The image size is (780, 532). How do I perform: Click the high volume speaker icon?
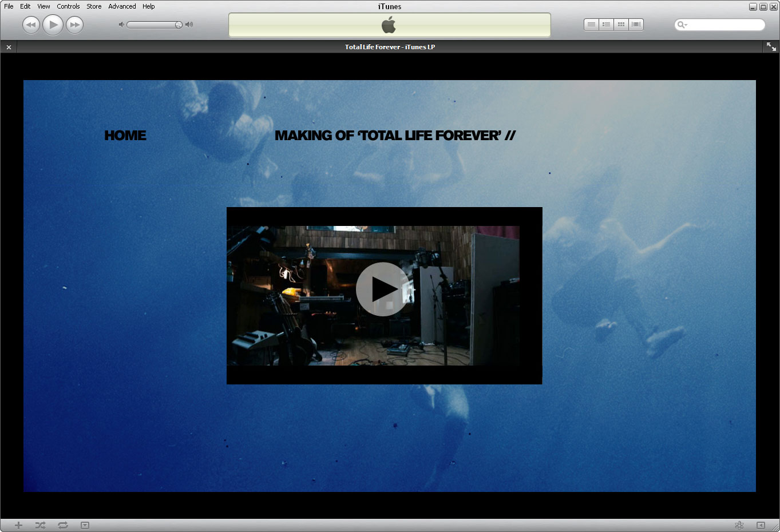tap(189, 25)
